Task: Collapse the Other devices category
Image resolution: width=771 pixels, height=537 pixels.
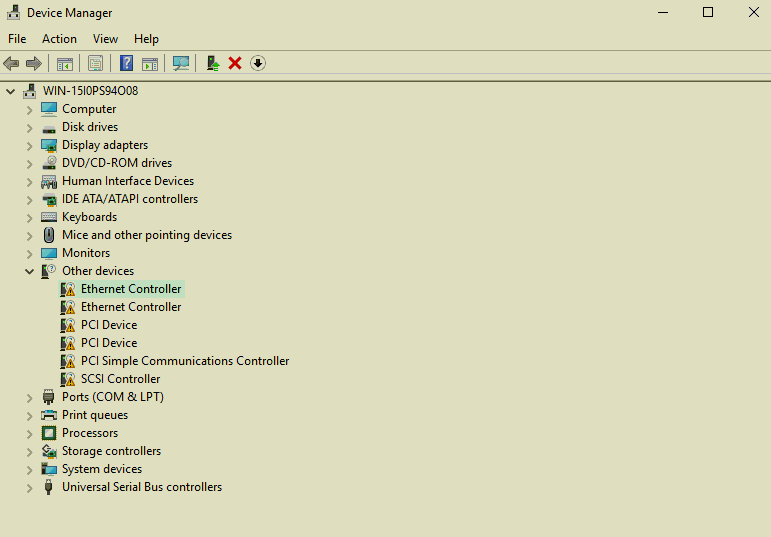Action: (x=29, y=271)
